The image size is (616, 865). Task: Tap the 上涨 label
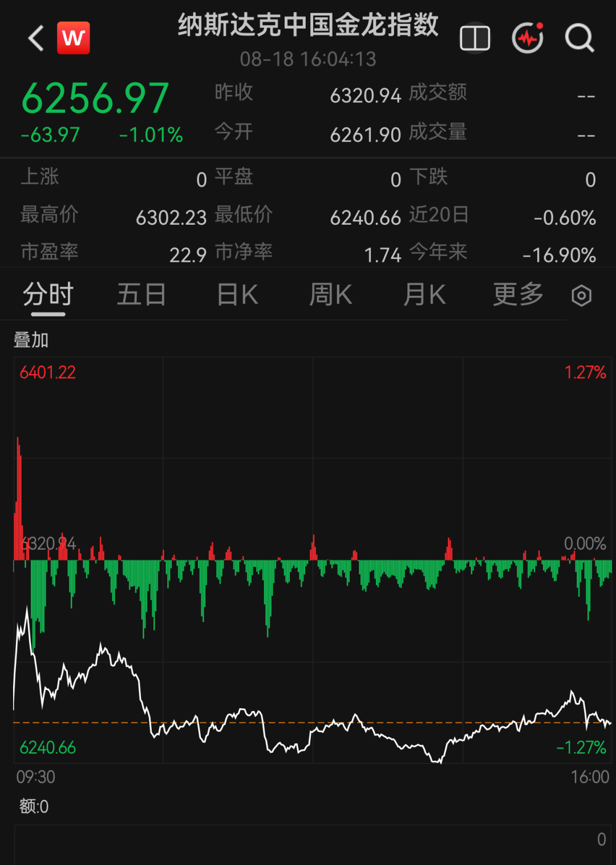[40, 177]
